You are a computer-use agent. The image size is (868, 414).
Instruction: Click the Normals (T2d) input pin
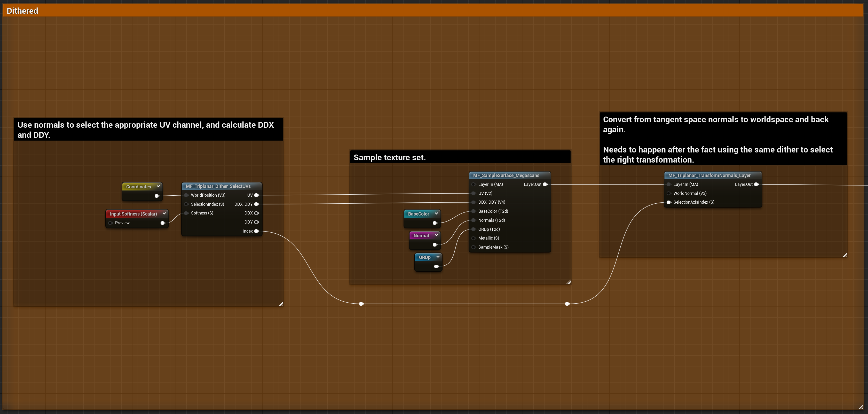pyautogui.click(x=474, y=220)
